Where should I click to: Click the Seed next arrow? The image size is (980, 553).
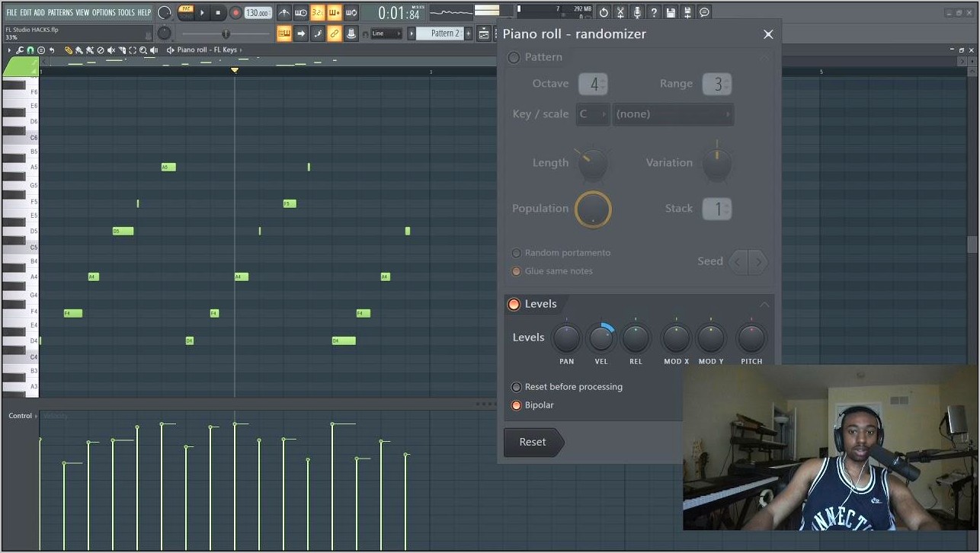click(x=758, y=262)
